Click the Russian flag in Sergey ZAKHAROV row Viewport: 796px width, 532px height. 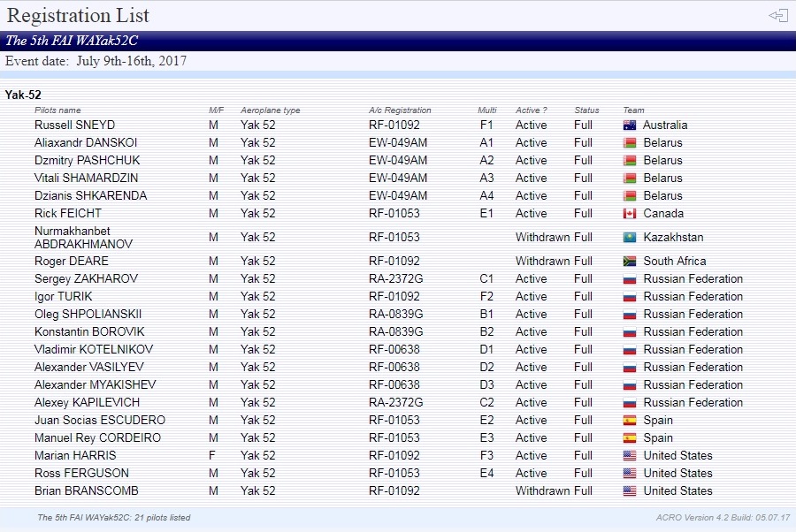point(630,279)
